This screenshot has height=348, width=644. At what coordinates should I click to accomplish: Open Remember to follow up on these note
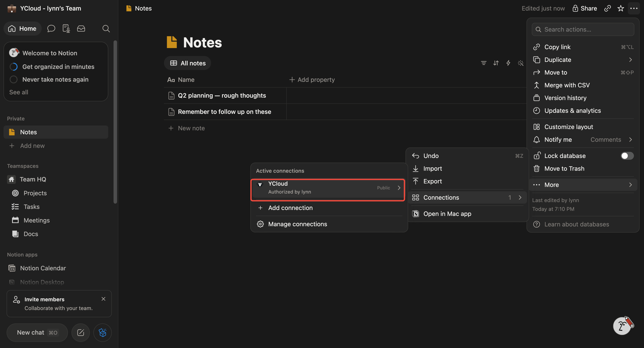pos(224,112)
